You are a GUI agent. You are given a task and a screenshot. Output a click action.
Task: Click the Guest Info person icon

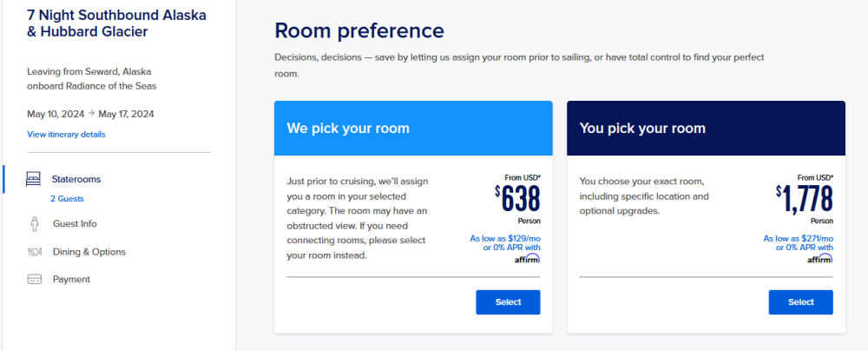[x=35, y=224]
